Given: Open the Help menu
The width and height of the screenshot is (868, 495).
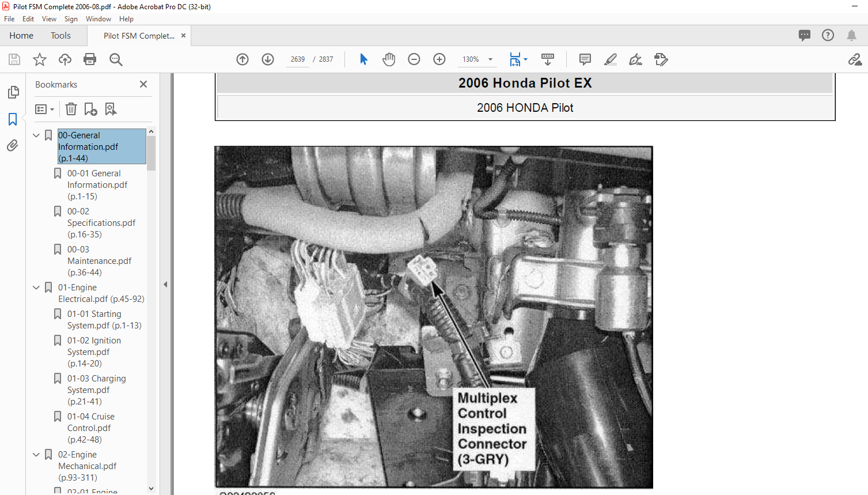Looking at the screenshot, I should (126, 19).
